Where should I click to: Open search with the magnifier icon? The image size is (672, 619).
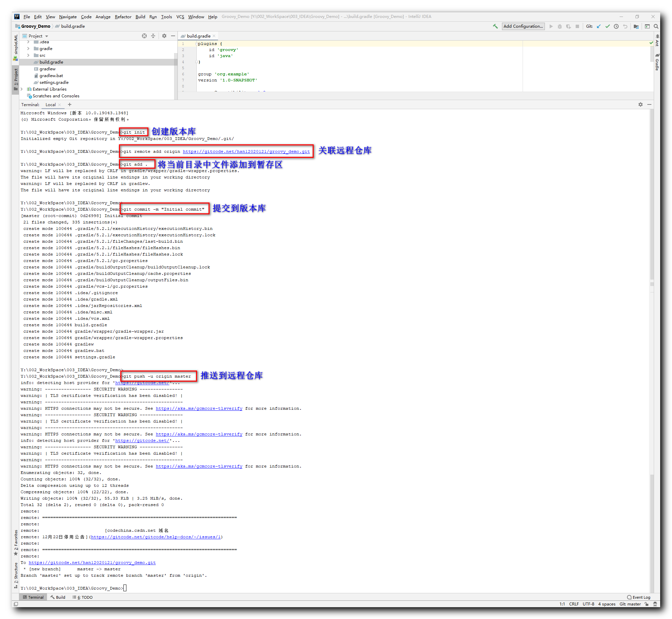tap(656, 26)
